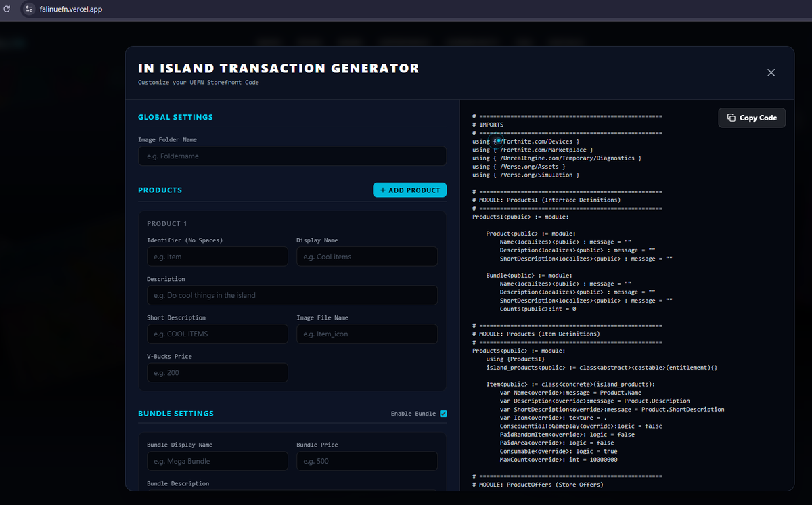Copy the generated code

pyautogui.click(x=752, y=118)
